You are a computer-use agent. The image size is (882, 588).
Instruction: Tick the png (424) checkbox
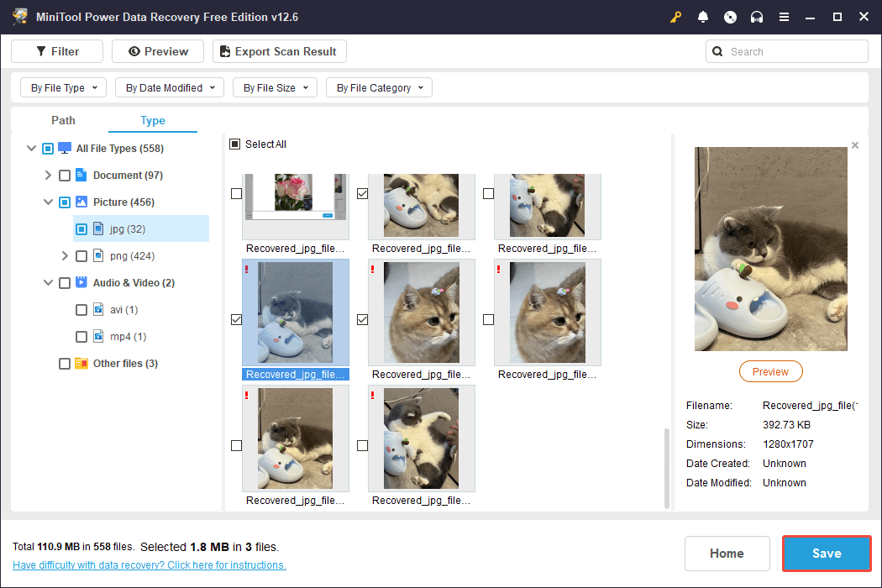click(x=81, y=256)
